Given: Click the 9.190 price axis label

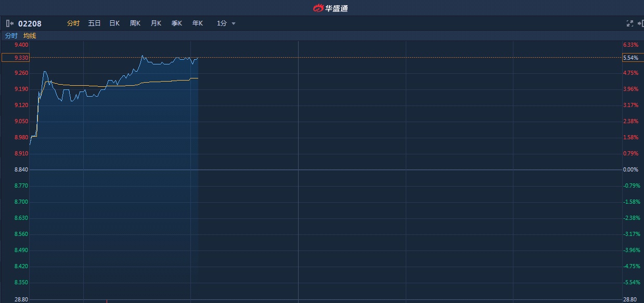Looking at the screenshot, I should point(21,89).
